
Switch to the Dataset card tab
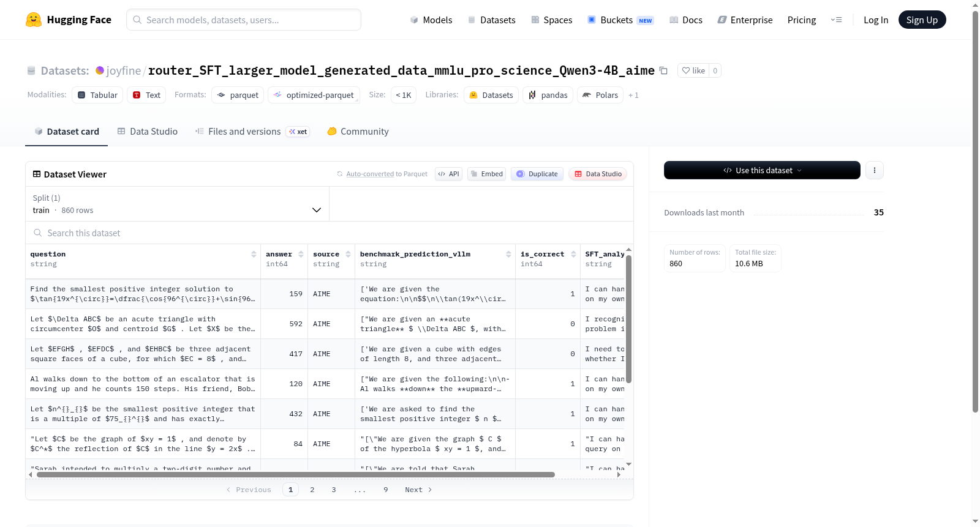(x=66, y=131)
